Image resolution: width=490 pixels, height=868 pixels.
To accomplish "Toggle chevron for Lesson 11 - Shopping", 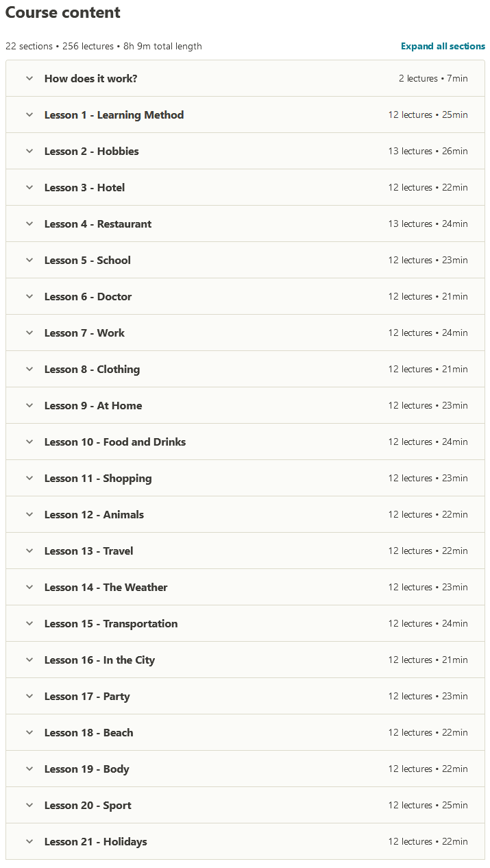I will click(x=29, y=478).
